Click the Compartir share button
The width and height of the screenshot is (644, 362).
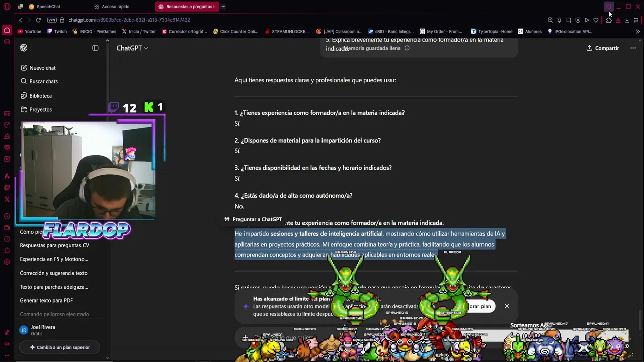[x=602, y=48]
